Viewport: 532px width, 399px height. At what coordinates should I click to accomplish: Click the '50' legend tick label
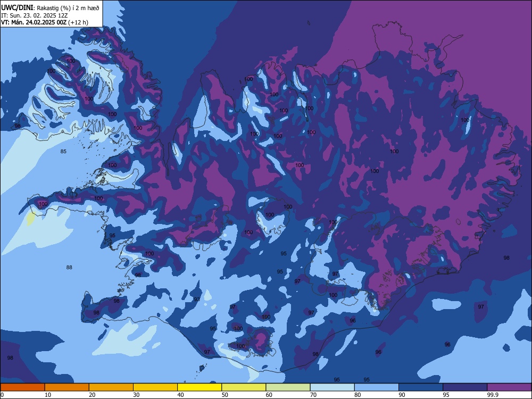tap(225, 395)
